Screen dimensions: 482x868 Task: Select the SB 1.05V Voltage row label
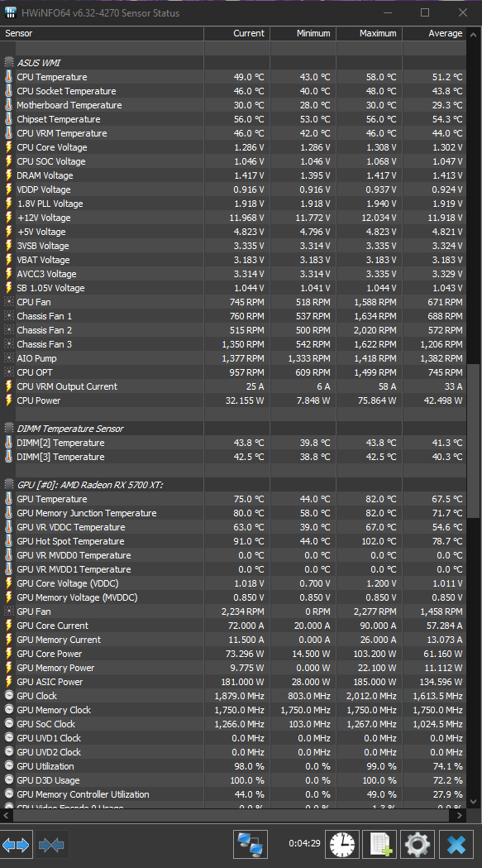pyautogui.click(x=50, y=288)
